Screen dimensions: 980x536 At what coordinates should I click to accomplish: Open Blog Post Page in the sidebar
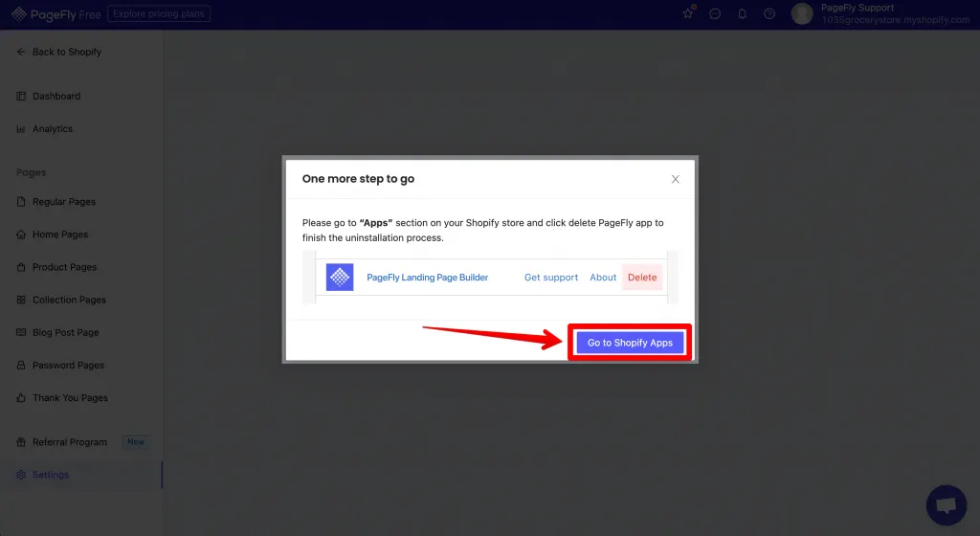tap(66, 332)
